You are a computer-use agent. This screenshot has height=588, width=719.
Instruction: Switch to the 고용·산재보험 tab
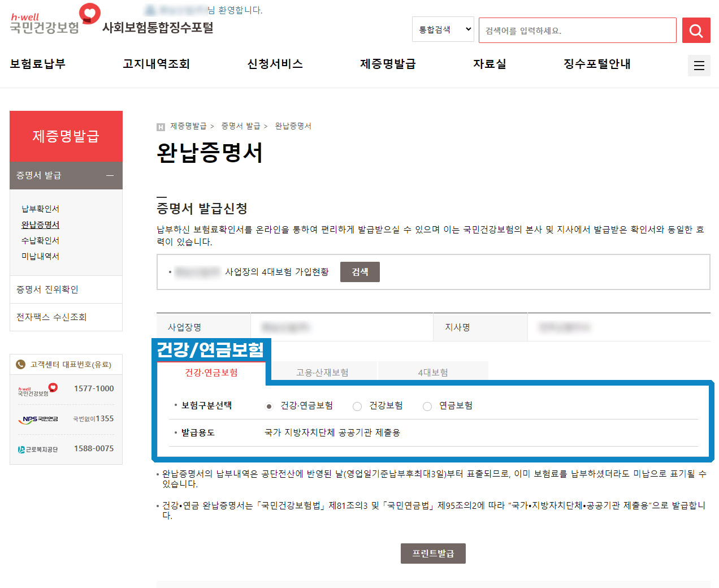322,372
